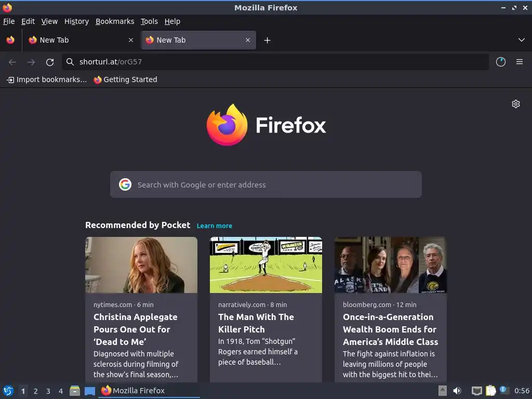Click the removable media eject tray icon
The image size is (532, 399).
443,391
